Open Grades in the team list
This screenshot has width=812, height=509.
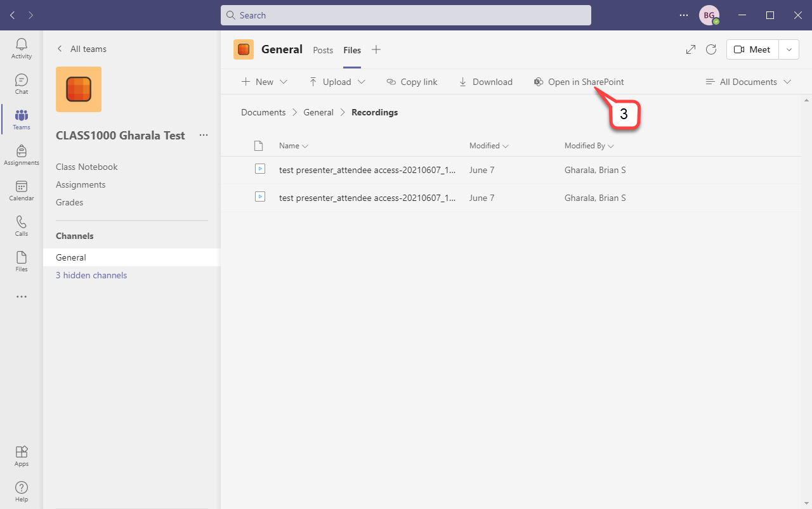point(70,202)
